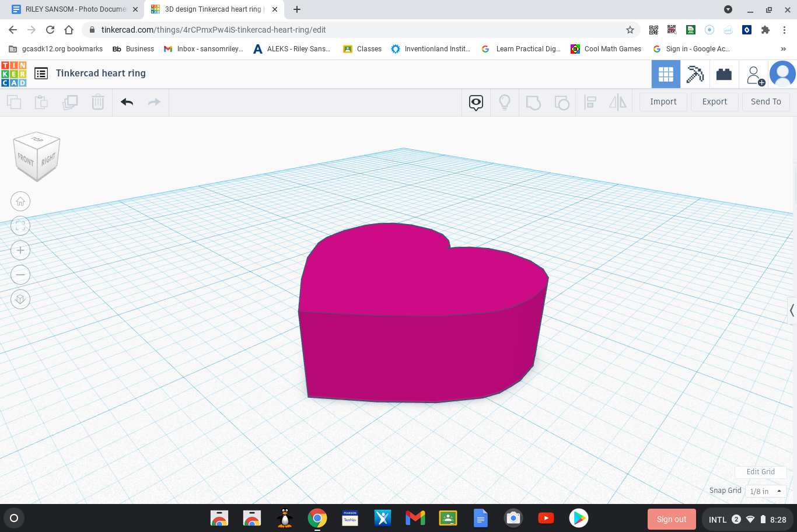
Task: Click the Export button
Action: [x=715, y=102]
